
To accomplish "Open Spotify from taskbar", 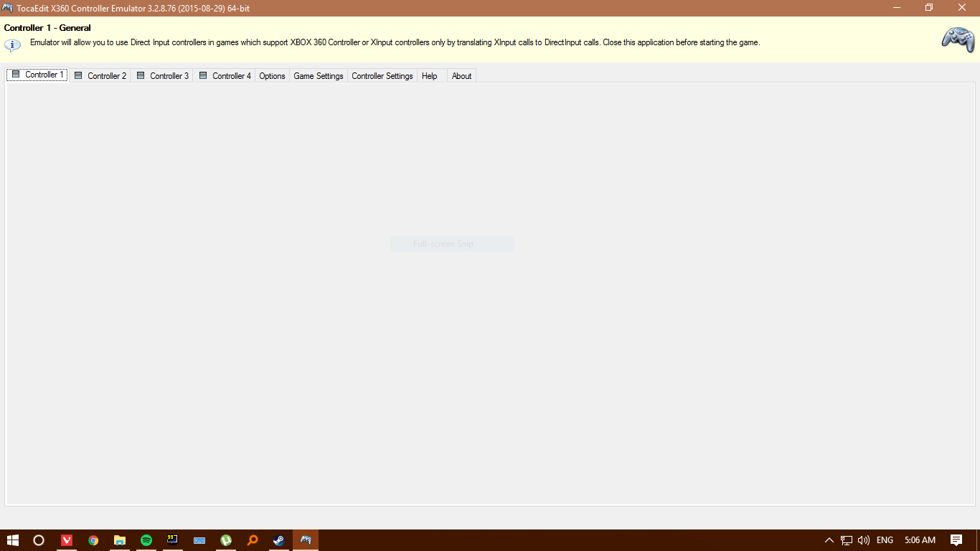I will (x=146, y=540).
